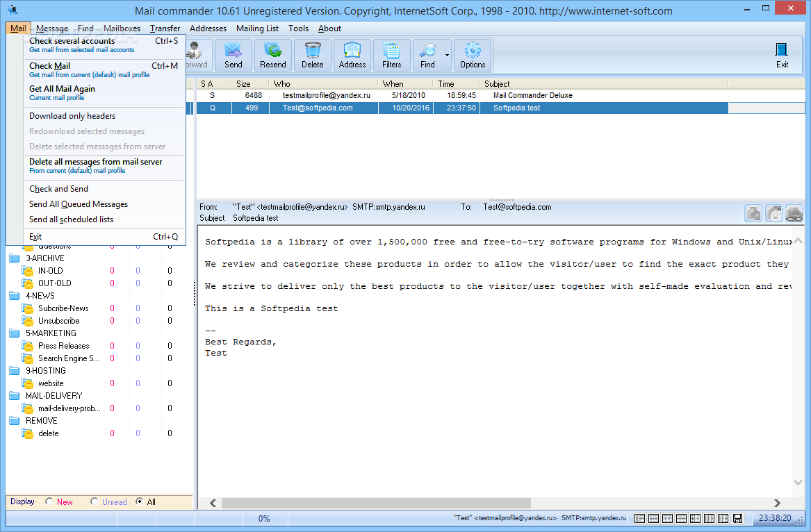Select the second layout icon in status bar
The height and width of the screenshot is (532, 811).
(x=654, y=518)
